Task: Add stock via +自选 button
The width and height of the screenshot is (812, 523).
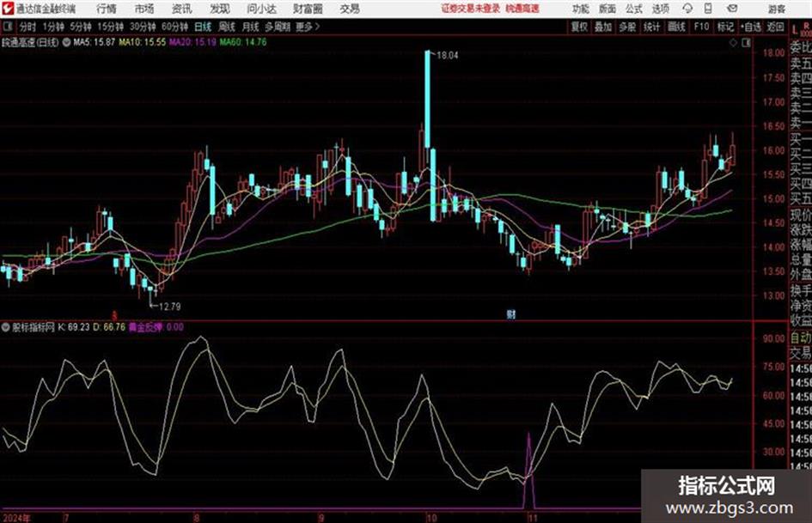Action: [x=751, y=27]
